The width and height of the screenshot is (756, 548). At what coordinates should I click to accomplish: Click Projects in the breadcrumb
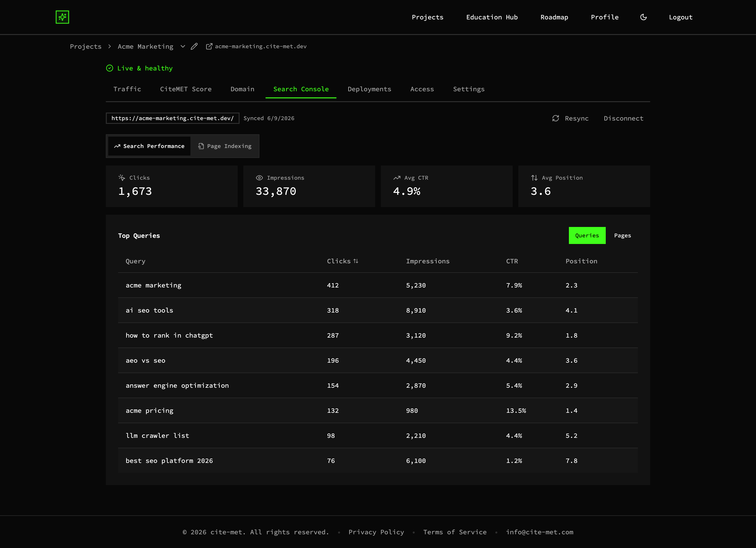(x=86, y=46)
